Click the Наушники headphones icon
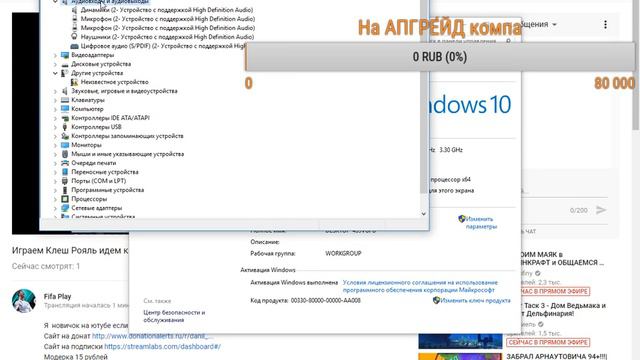Viewport: 640px width, 360px height. (74, 37)
